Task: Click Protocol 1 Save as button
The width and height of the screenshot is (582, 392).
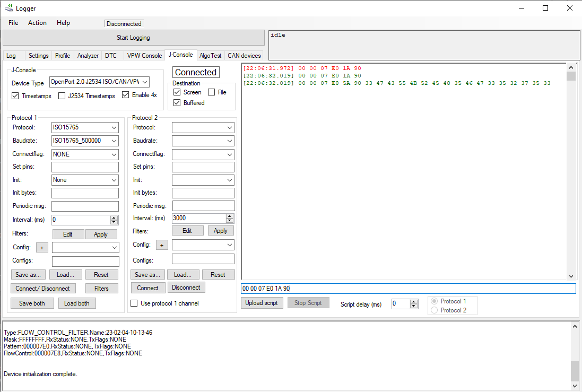Action: (28, 275)
